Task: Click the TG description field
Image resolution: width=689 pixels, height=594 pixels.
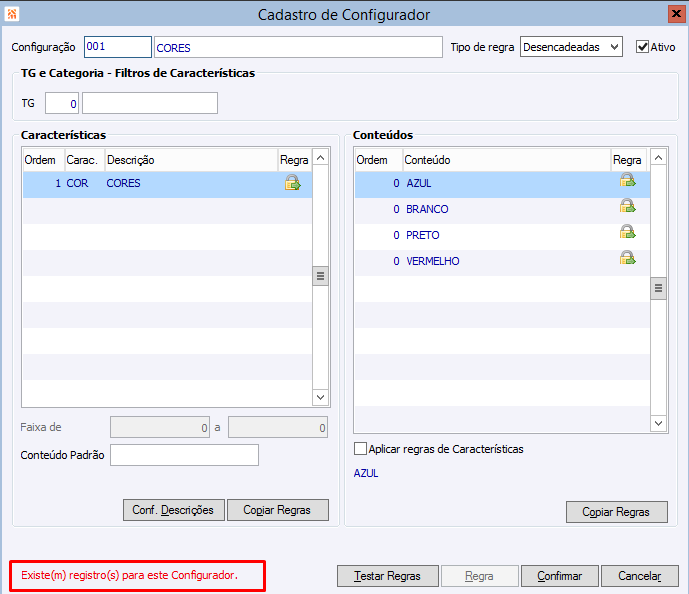Action: (x=150, y=103)
